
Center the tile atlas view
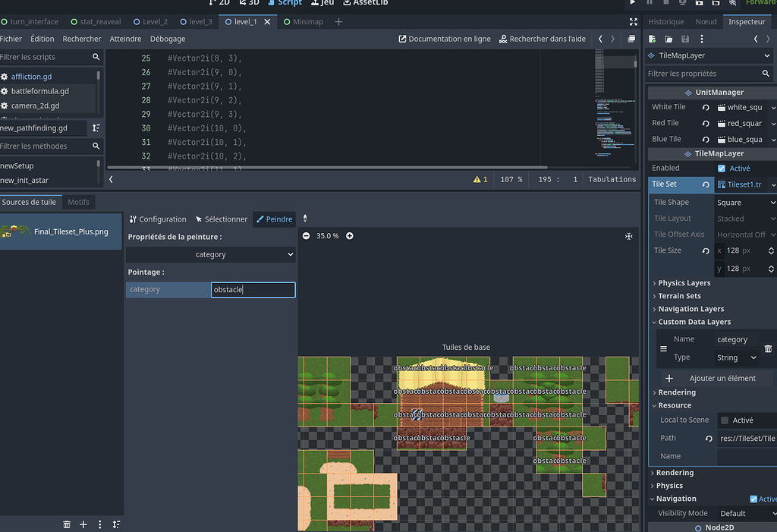pos(629,236)
